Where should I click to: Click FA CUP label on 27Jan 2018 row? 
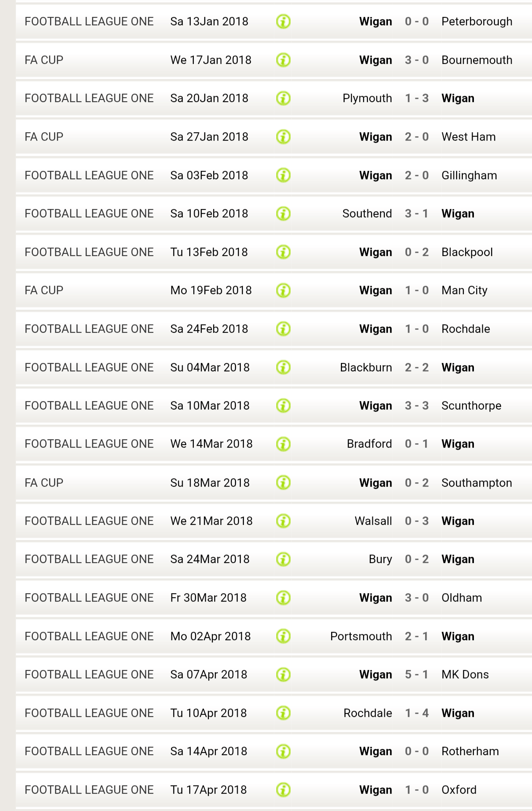tap(44, 137)
